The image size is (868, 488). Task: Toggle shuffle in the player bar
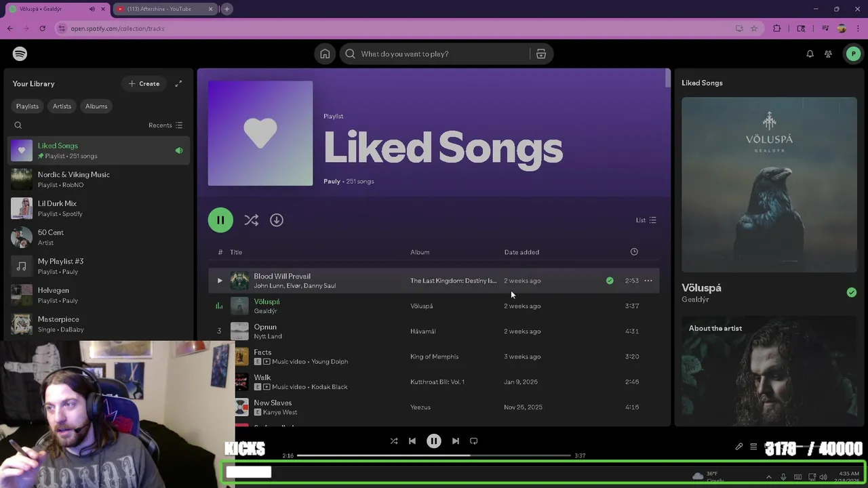pyautogui.click(x=394, y=441)
